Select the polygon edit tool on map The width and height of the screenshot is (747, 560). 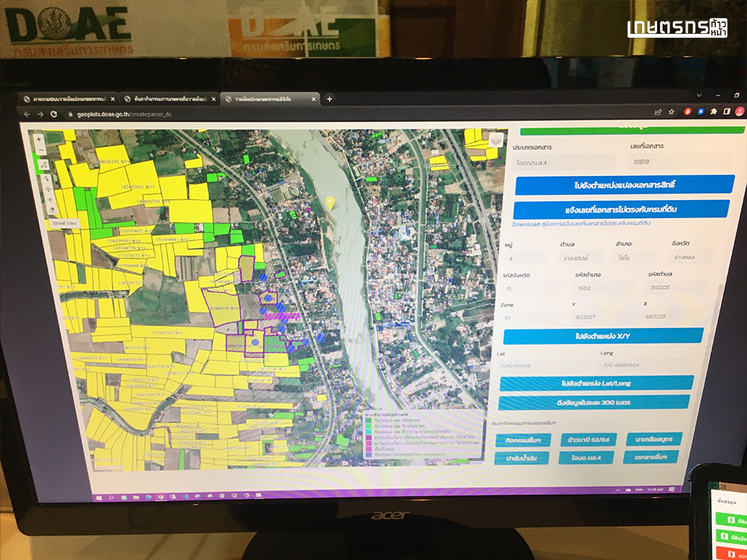click(46, 179)
